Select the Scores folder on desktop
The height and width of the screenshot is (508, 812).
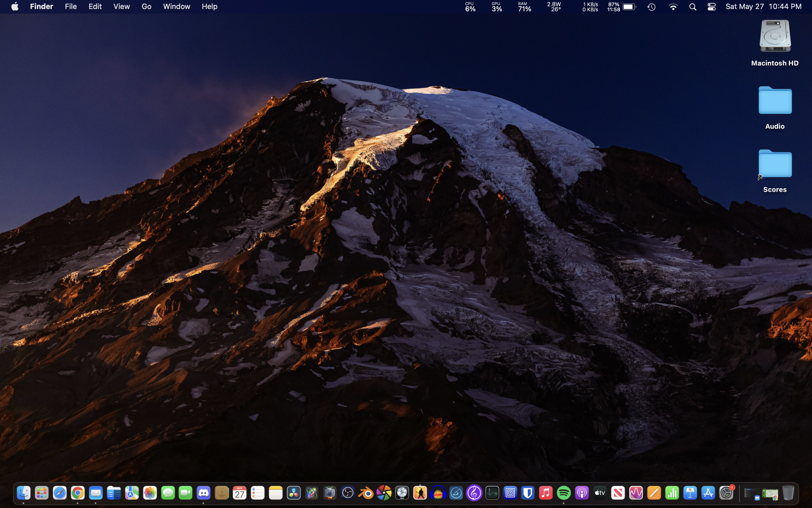click(775, 165)
